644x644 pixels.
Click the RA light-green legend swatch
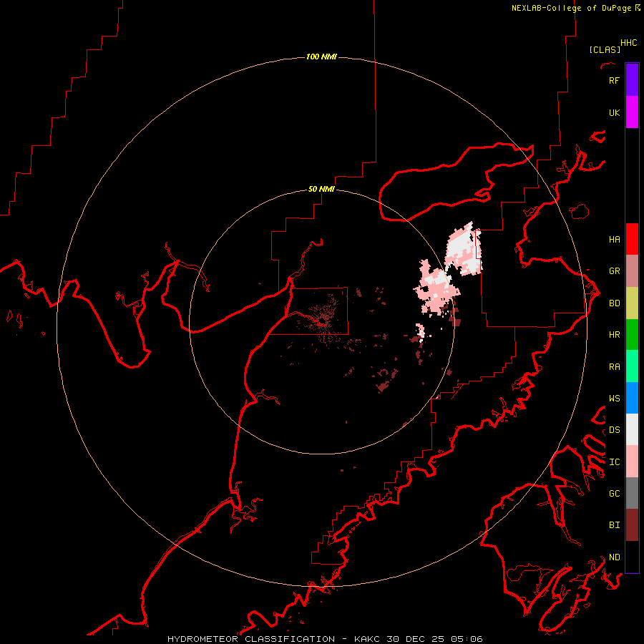pyautogui.click(x=632, y=366)
